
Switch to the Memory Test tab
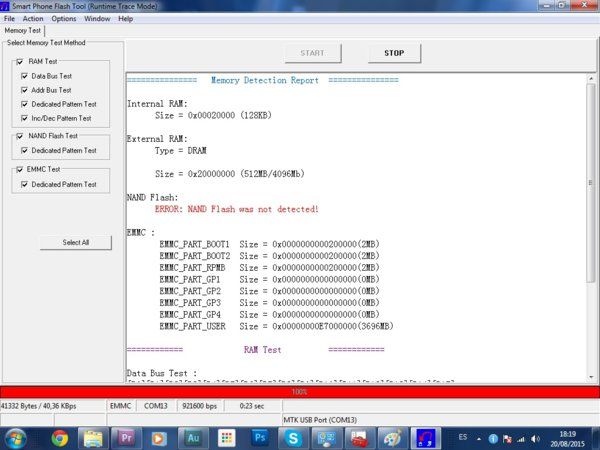pos(23,31)
